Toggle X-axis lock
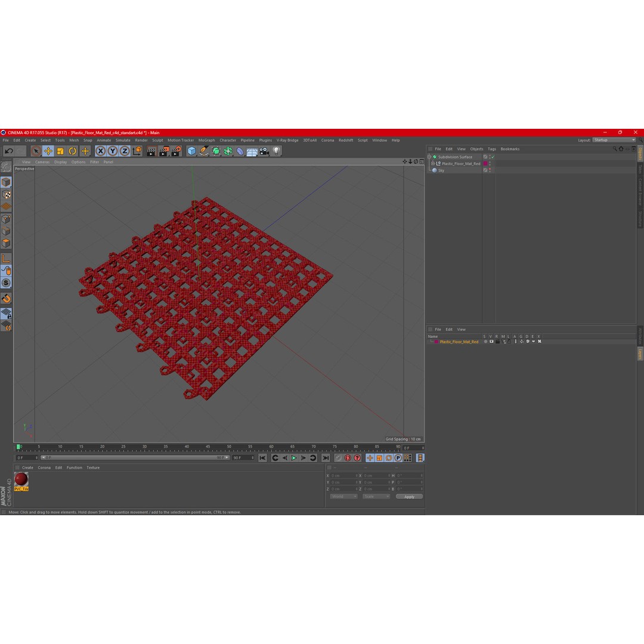644x644 pixels. pyautogui.click(x=100, y=151)
